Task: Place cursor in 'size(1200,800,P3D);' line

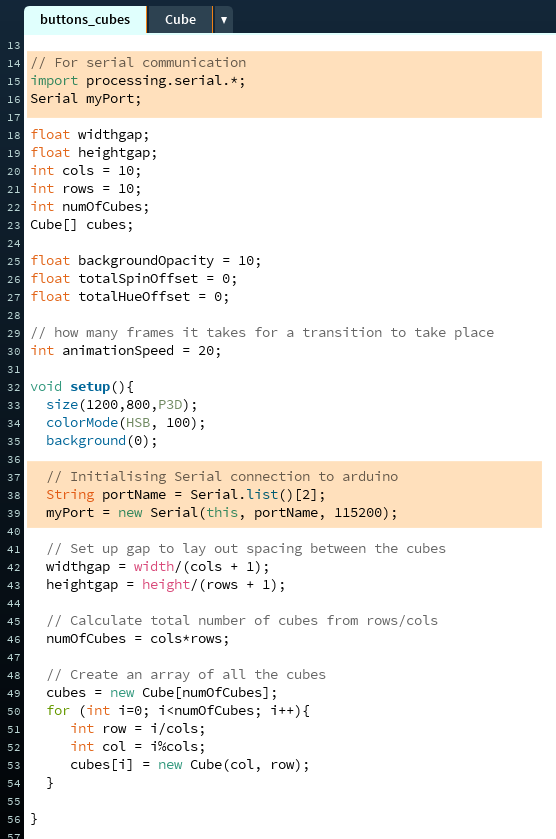Action: tap(121, 405)
